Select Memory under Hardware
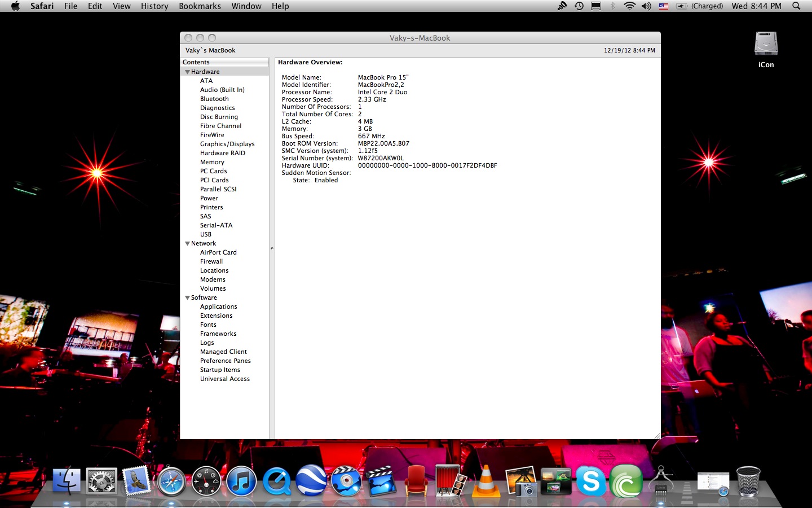Screen dimensions: 812x508 click(212, 162)
